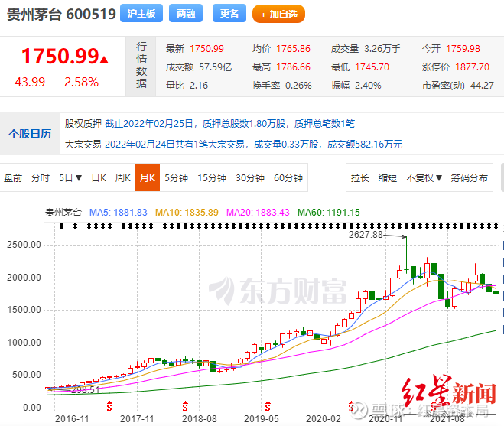Click the red up-arrow beside price 1750.99
Image resolution: width=504 pixels, height=426 pixels.
(104, 59)
